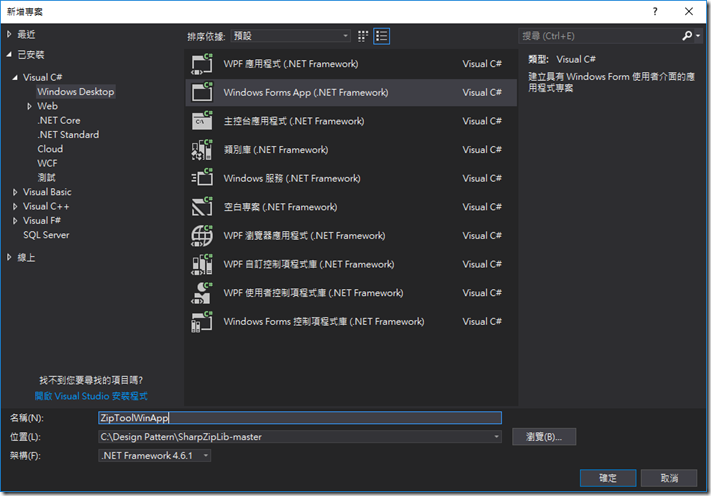Click the Windows Forms App template icon

point(202,92)
